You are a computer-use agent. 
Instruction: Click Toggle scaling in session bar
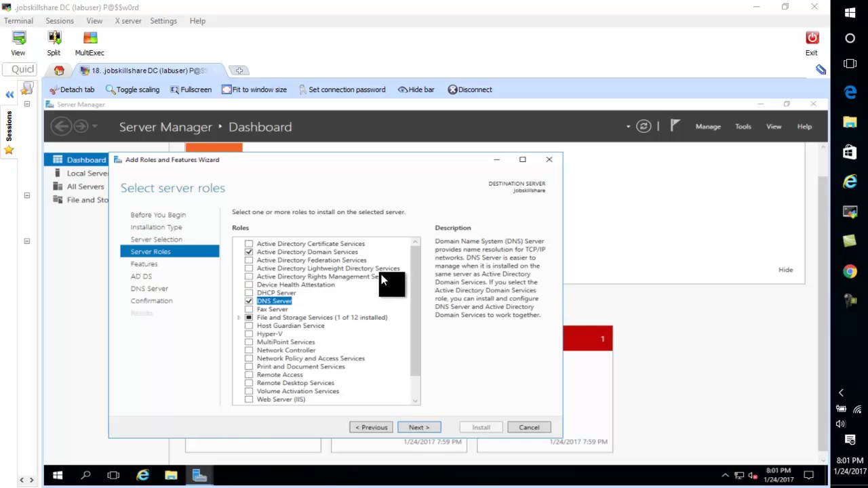click(132, 89)
